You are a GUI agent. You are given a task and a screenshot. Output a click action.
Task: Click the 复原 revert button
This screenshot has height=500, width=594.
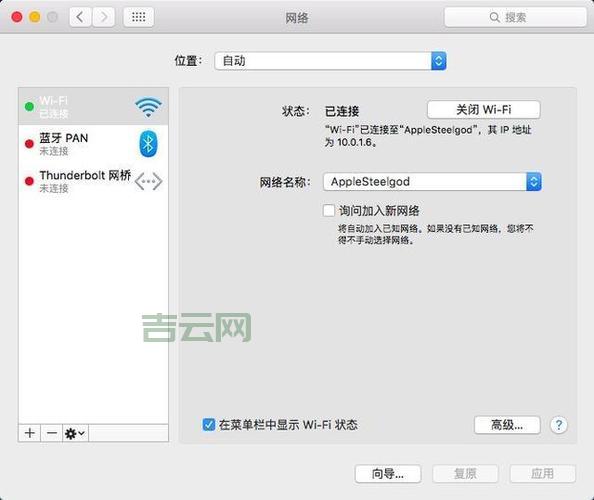(465, 473)
